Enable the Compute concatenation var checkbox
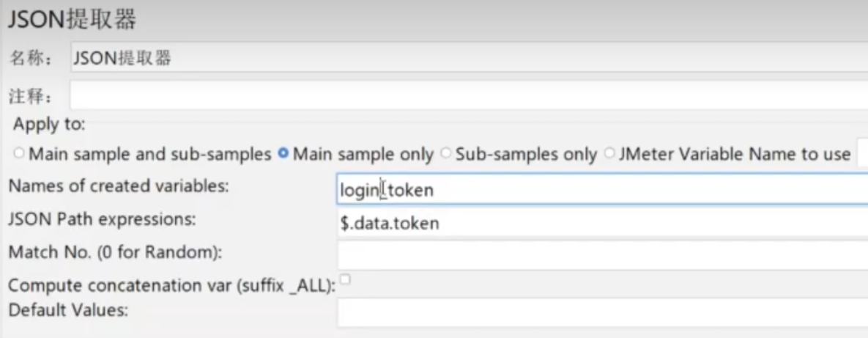This screenshot has height=338, width=868. click(x=345, y=279)
